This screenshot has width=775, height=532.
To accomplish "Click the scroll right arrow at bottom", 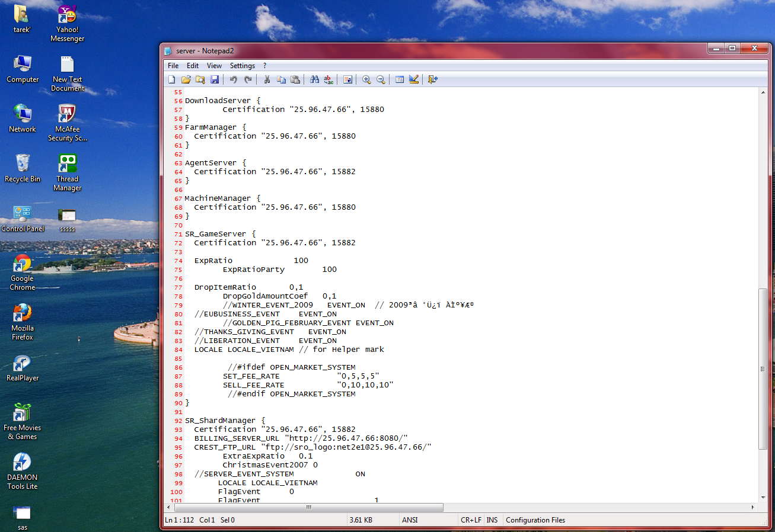I will (754, 508).
